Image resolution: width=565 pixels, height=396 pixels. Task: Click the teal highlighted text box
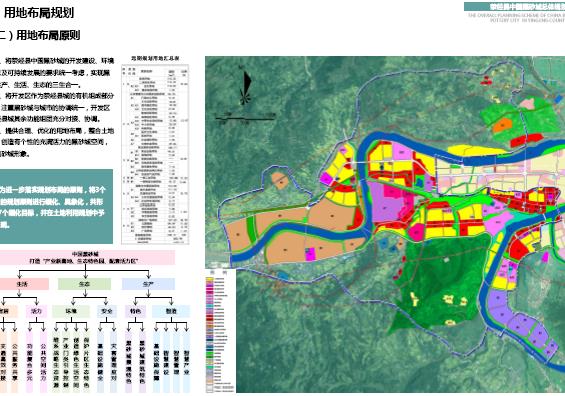coord(56,206)
